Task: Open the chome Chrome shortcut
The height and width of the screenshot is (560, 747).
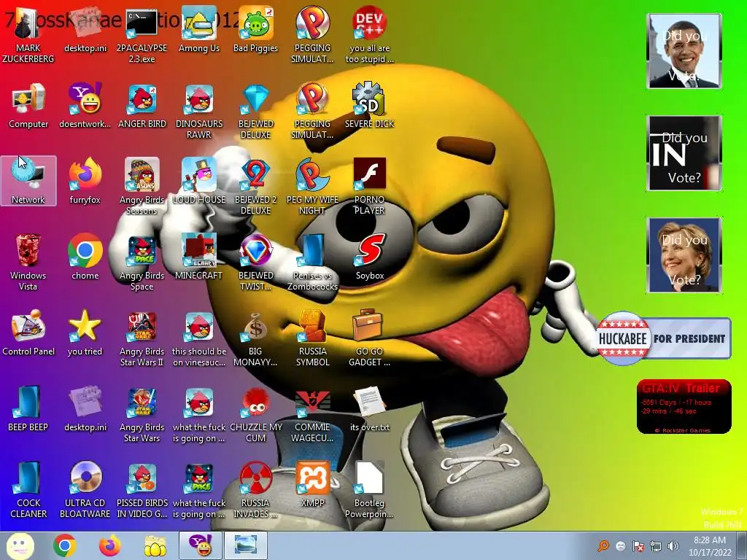Action: 85,257
